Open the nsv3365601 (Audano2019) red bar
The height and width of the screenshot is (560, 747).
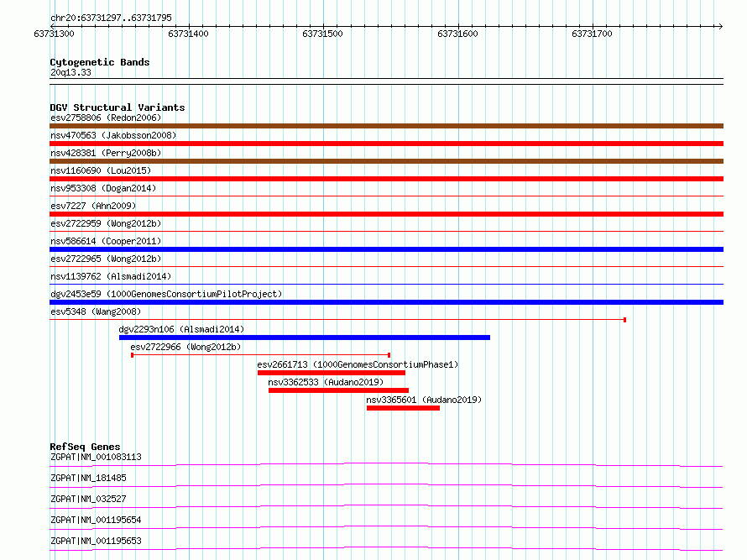[403, 408]
